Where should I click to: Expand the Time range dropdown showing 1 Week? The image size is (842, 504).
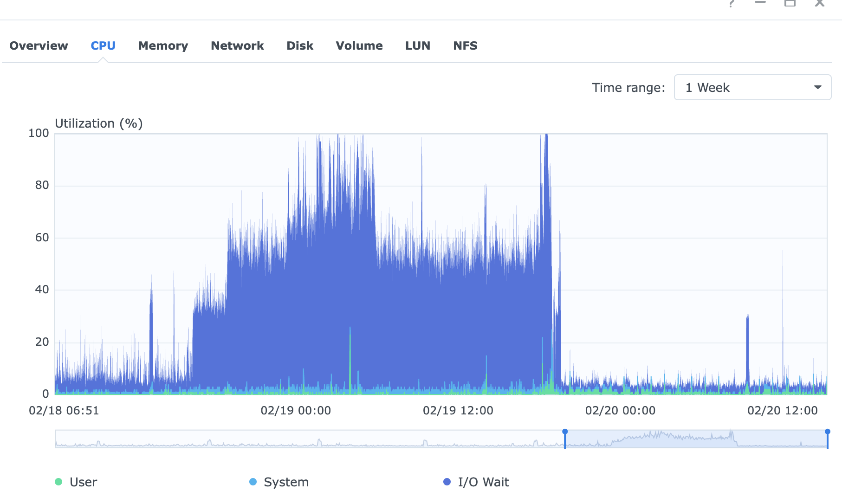point(752,87)
